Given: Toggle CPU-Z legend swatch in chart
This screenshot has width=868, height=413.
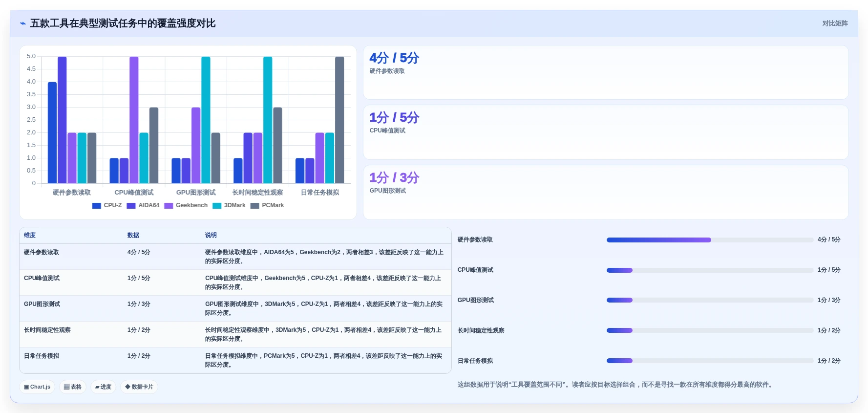Looking at the screenshot, I should [x=96, y=206].
